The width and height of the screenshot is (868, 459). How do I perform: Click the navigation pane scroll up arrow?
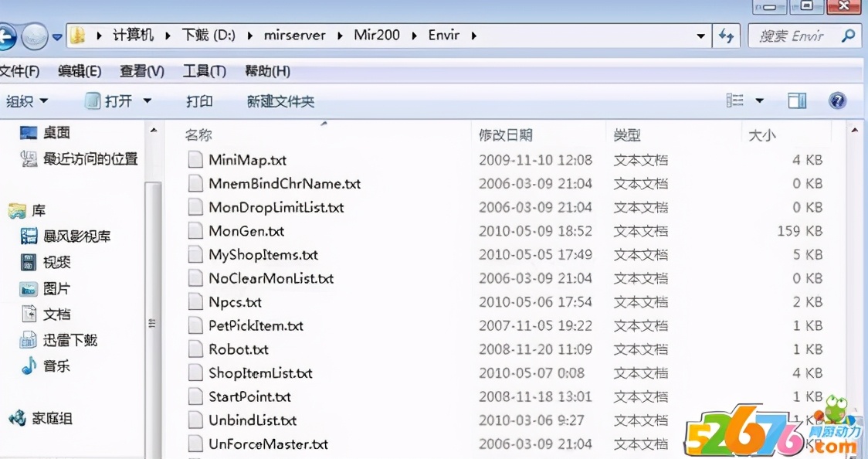154,131
